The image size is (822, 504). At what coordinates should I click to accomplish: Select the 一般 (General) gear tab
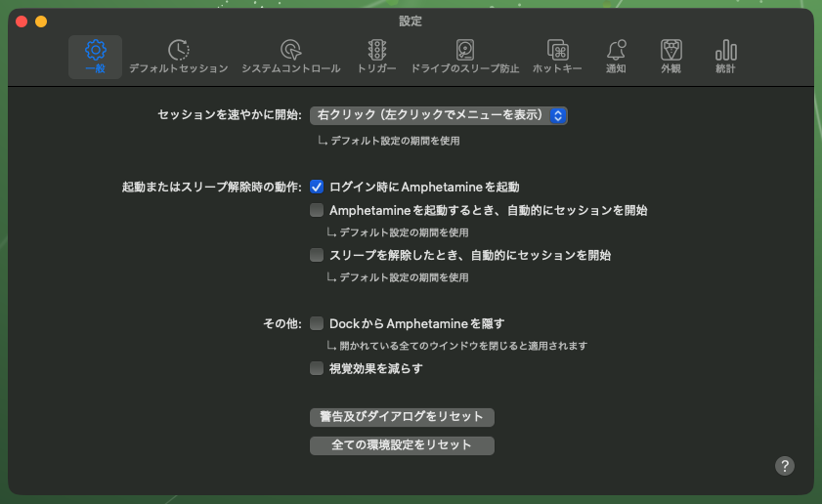pyautogui.click(x=95, y=57)
